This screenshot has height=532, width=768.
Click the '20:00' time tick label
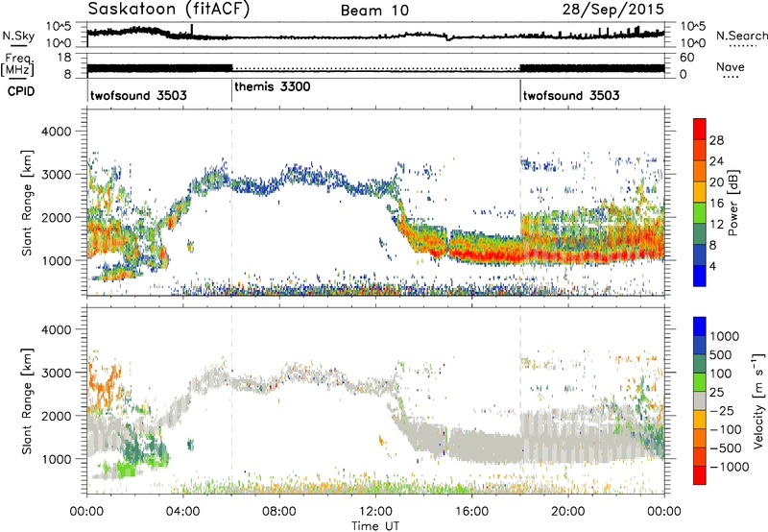click(567, 512)
